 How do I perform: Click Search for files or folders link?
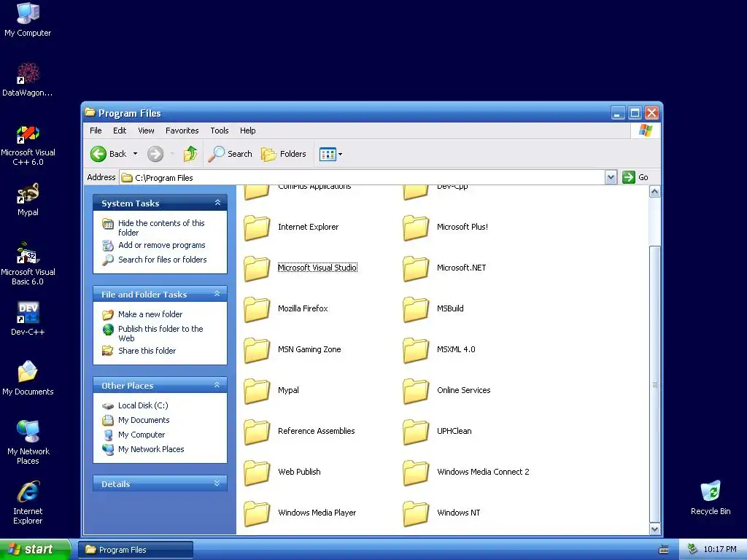163,260
